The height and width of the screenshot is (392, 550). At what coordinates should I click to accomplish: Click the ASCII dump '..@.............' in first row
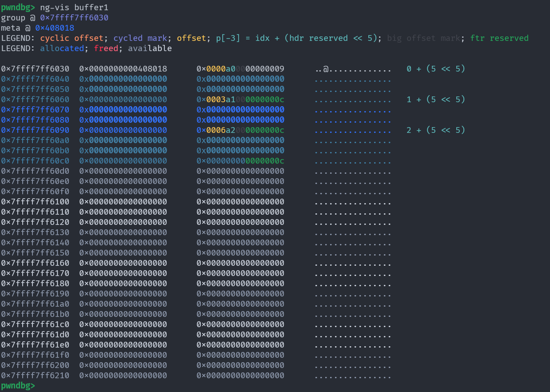tap(353, 69)
